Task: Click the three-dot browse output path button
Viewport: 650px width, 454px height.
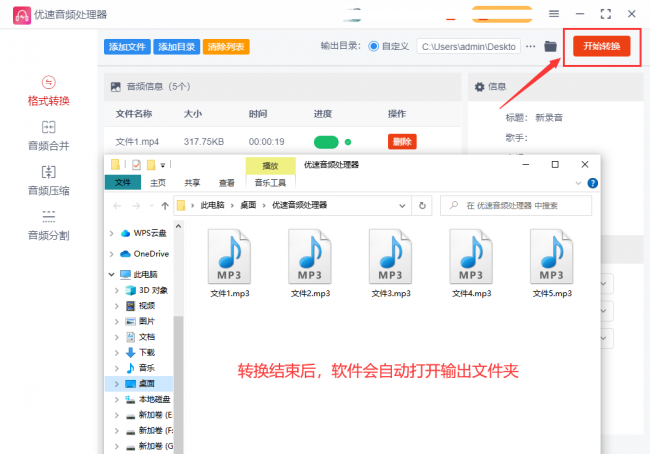Action: tap(531, 46)
